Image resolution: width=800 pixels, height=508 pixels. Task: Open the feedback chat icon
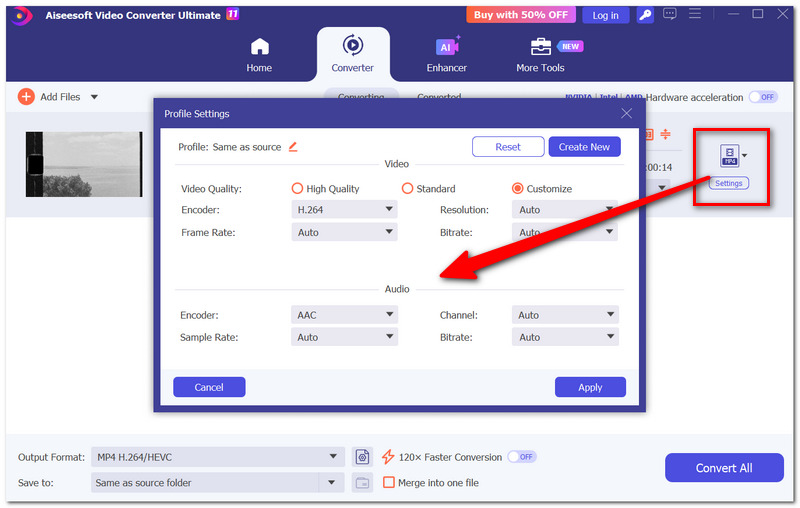point(670,14)
